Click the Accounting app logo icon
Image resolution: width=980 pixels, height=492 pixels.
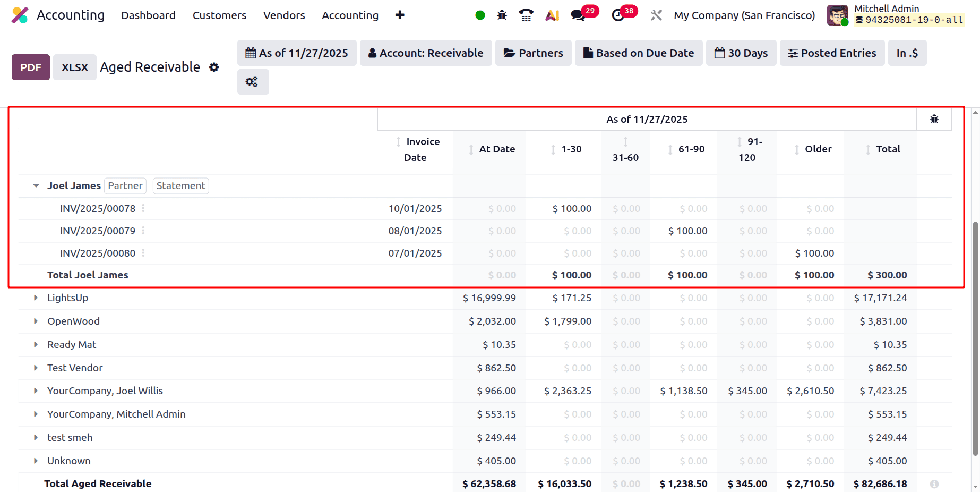20,15
